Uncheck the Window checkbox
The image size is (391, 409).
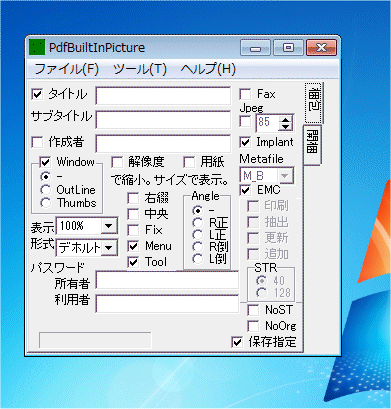(45, 162)
